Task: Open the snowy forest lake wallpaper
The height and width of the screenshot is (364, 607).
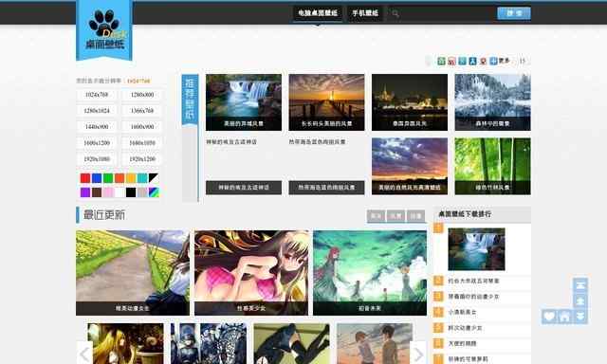Action: (492, 102)
